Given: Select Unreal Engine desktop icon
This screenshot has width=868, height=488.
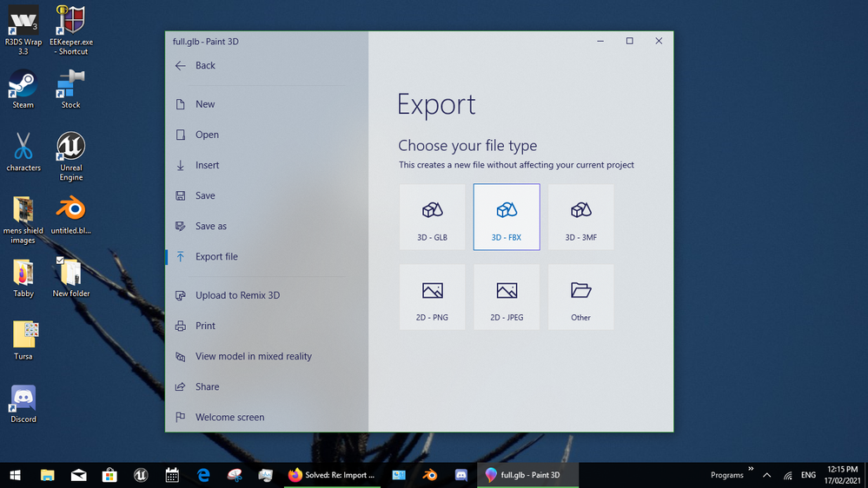Looking at the screenshot, I should tap(71, 156).
